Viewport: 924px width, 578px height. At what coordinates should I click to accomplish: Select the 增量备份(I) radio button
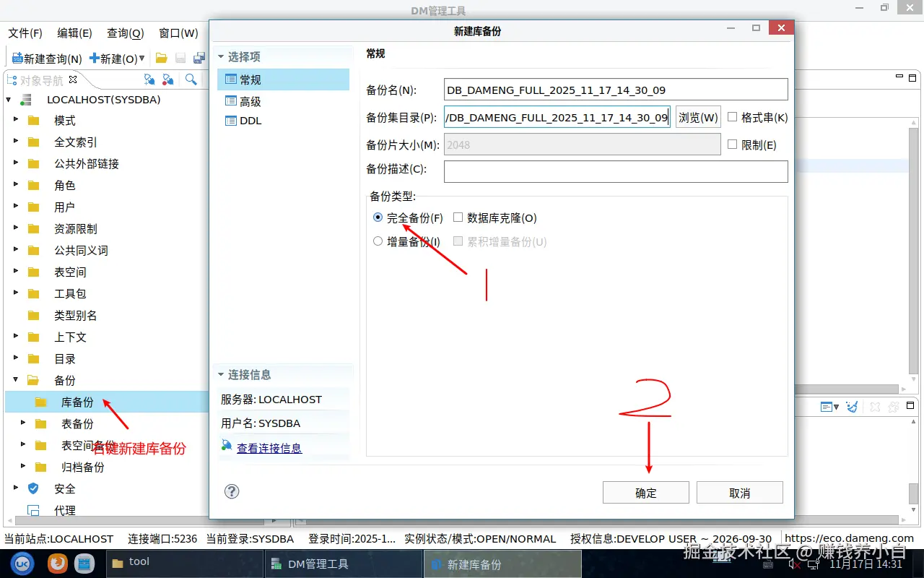378,241
